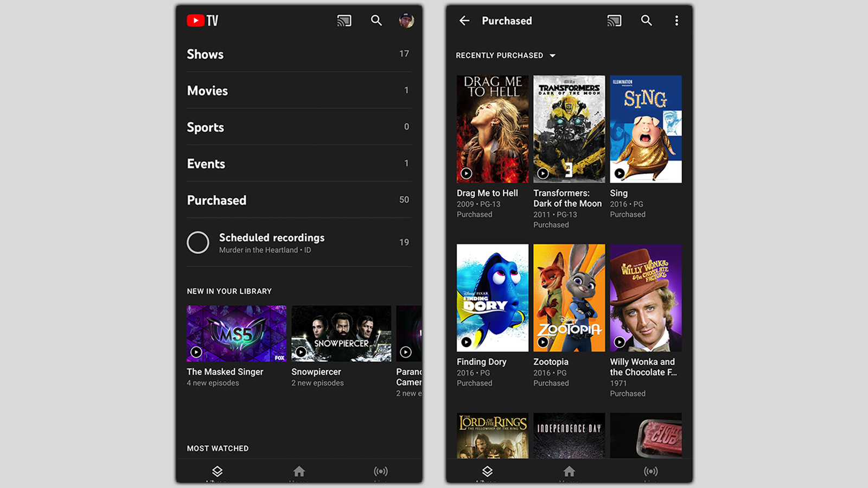The height and width of the screenshot is (488, 868).
Task: Click the 'Purchased' screen header title
Action: (507, 21)
